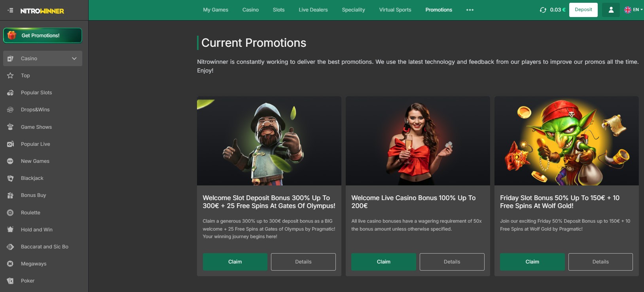View Details of Welcome Live Casino Bonus
644x292 pixels.
click(x=452, y=262)
